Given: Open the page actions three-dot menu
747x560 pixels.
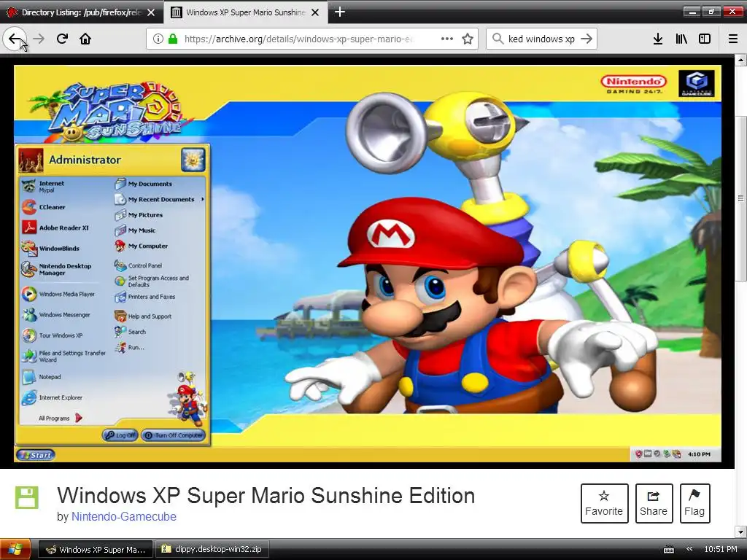Looking at the screenshot, I should (447, 39).
